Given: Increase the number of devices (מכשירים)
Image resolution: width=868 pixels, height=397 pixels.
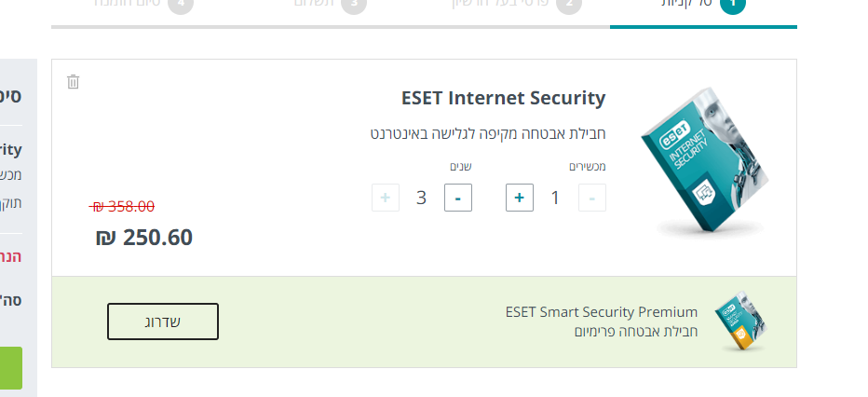Looking at the screenshot, I should pyautogui.click(x=520, y=198).
